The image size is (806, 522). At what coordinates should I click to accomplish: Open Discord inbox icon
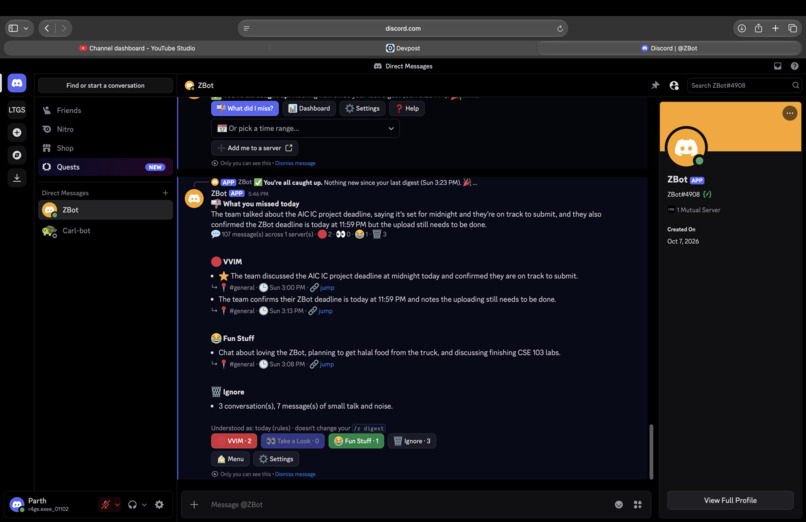click(x=777, y=66)
